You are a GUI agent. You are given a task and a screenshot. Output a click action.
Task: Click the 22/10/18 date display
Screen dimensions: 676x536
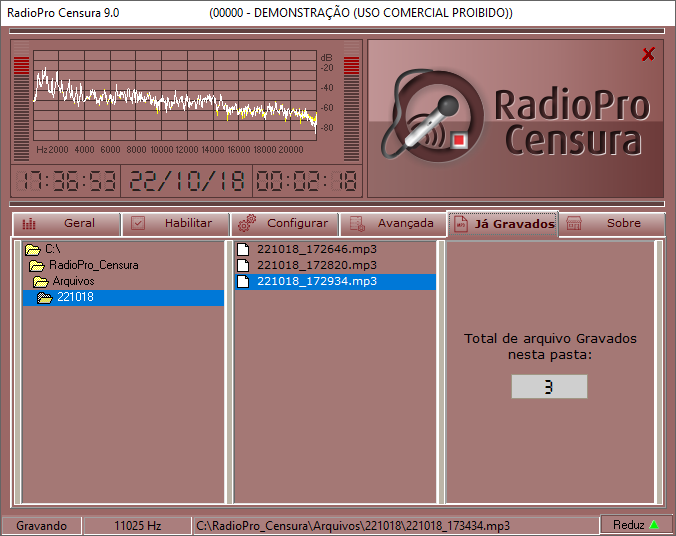(x=187, y=181)
